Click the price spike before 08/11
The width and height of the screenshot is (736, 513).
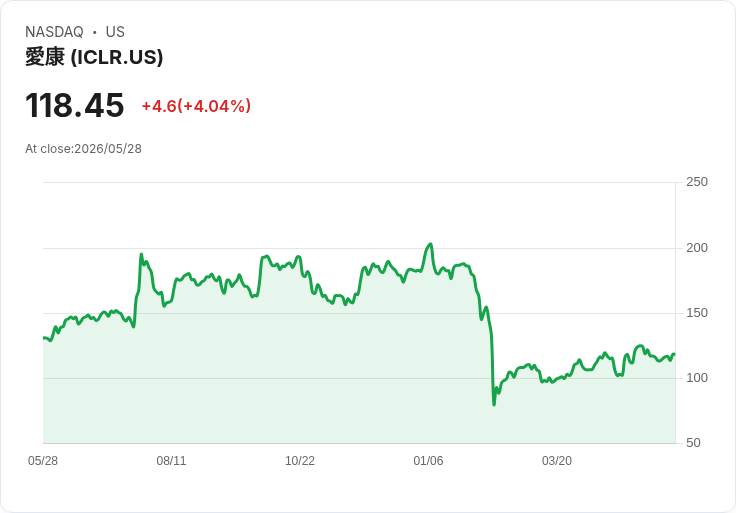click(141, 255)
